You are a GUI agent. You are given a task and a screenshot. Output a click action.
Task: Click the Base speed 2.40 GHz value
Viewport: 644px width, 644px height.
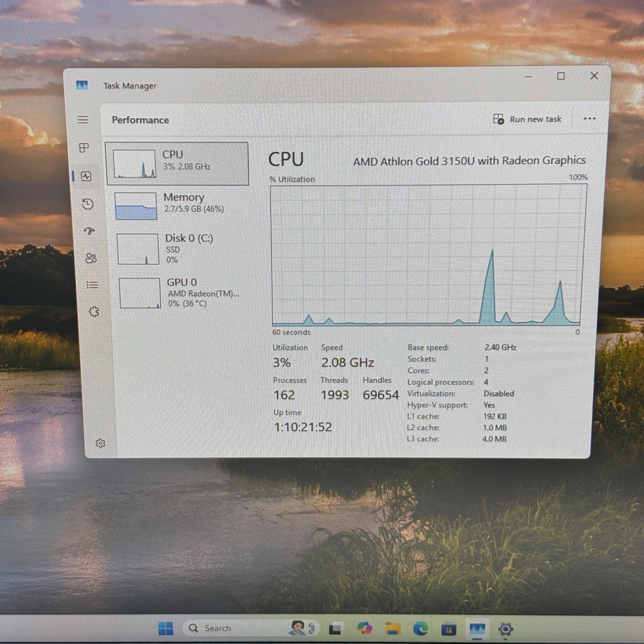tap(501, 347)
